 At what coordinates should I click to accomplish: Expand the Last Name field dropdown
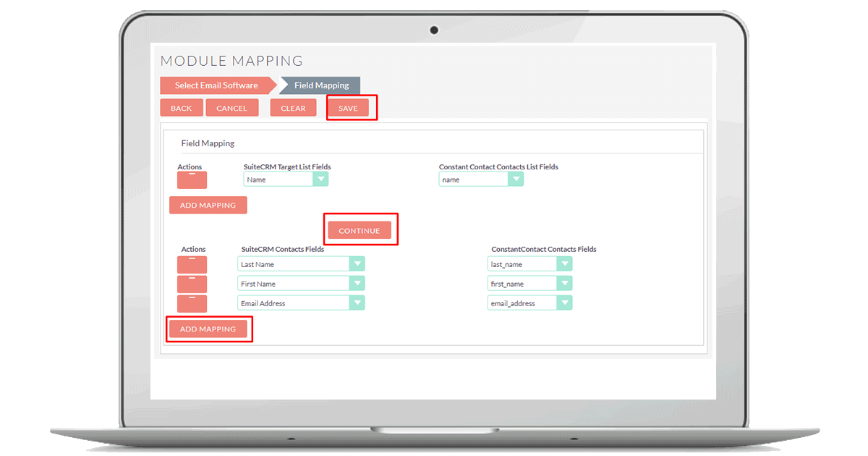301,264
